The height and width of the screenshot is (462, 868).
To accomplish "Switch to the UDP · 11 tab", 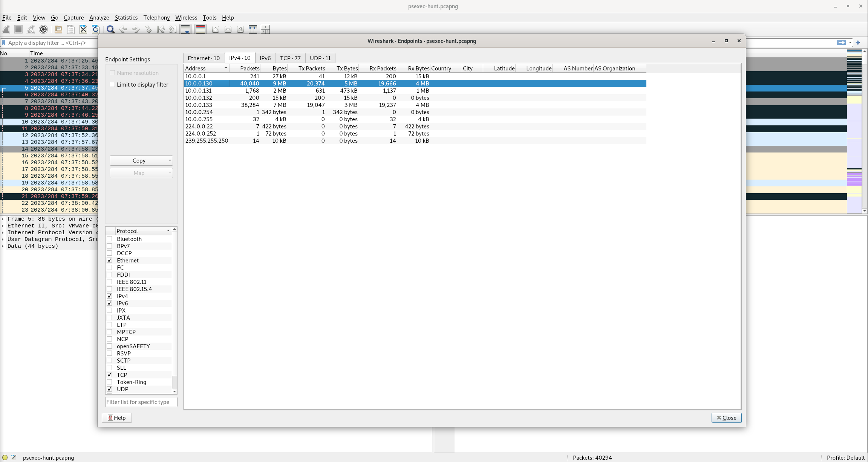I will tap(320, 58).
